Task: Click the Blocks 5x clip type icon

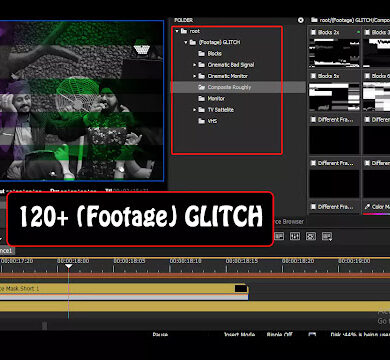Action: coord(313,76)
